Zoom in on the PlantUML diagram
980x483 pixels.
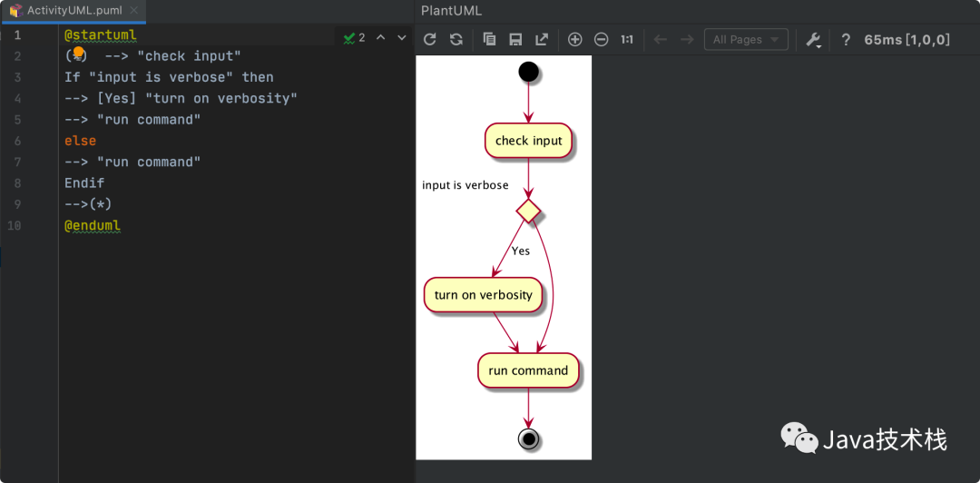(575, 39)
